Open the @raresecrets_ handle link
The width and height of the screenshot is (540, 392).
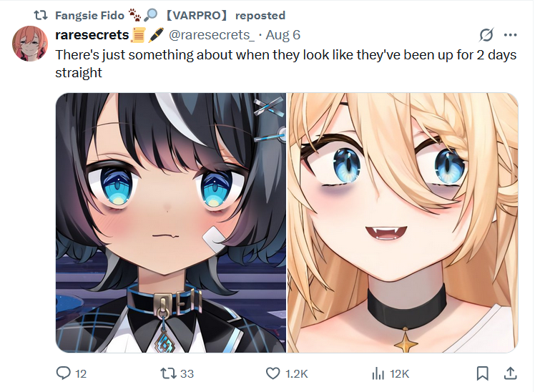coord(212,35)
